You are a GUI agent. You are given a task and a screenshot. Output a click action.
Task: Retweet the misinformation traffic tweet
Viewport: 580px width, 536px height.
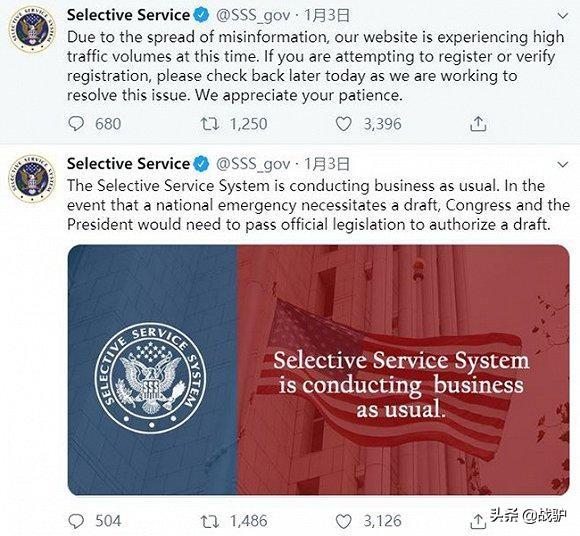coord(210,124)
